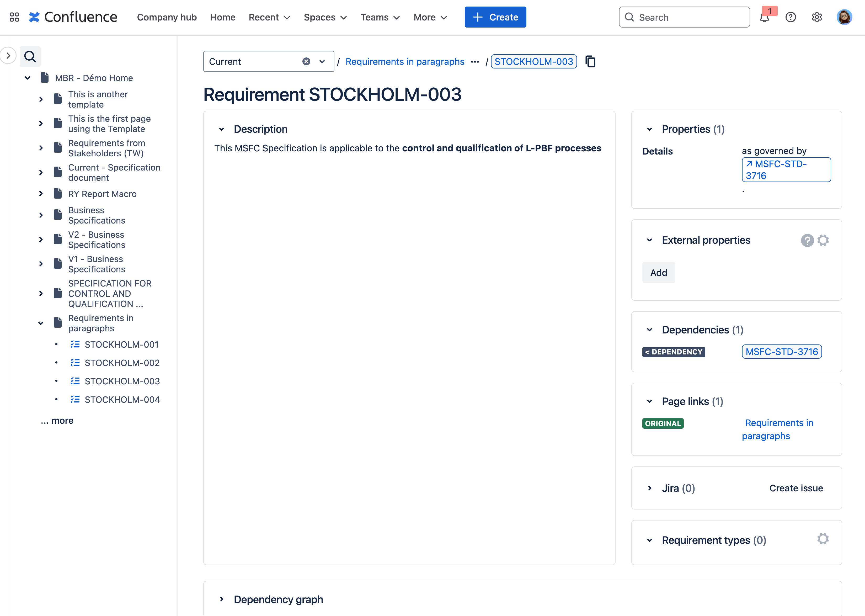This screenshot has width=865, height=616.
Task: Open notifications bell
Action: click(x=764, y=18)
